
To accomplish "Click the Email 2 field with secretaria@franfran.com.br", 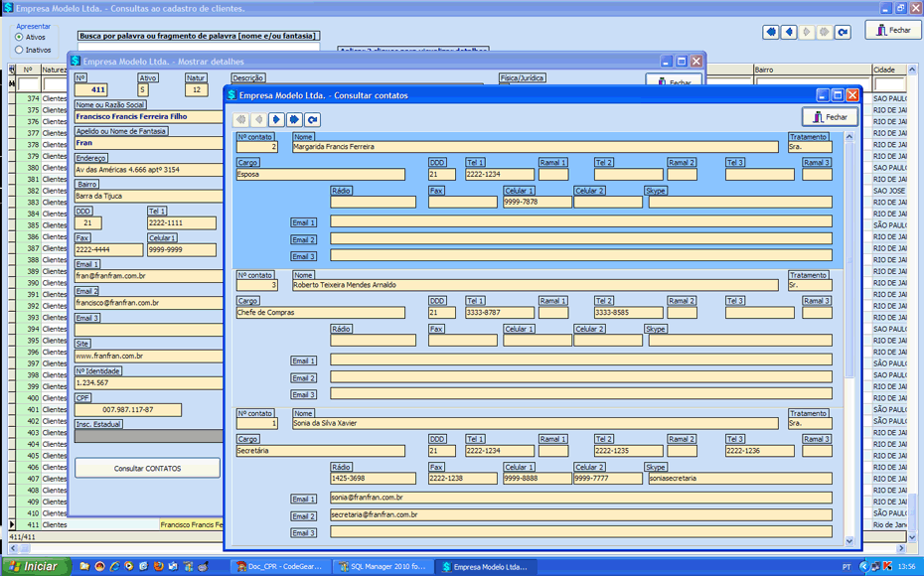I will point(581,514).
